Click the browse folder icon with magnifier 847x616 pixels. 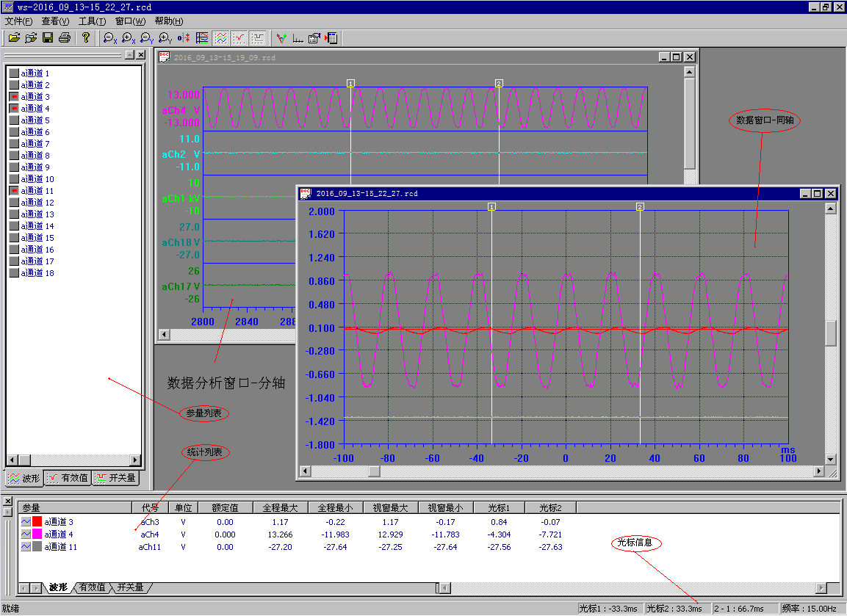point(31,37)
